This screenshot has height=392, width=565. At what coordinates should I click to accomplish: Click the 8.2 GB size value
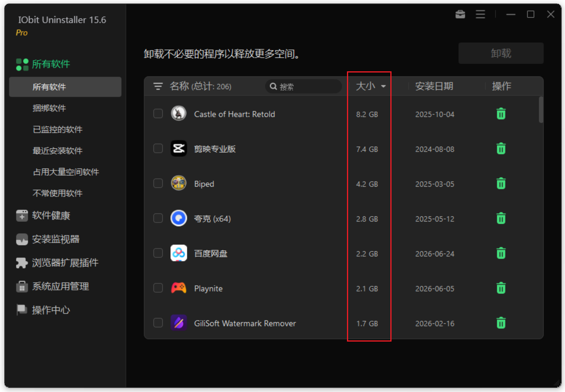click(367, 114)
